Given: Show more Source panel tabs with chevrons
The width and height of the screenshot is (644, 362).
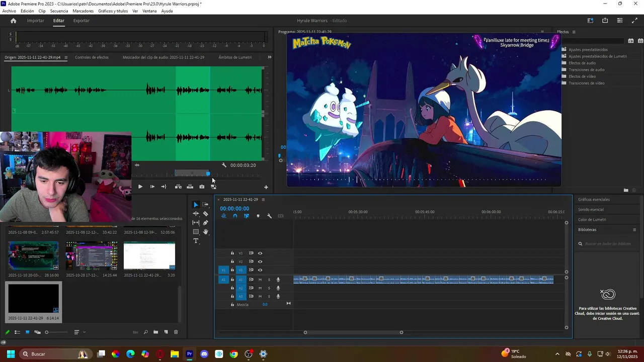Looking at the screenshot, I should click(x=269, y=57).
